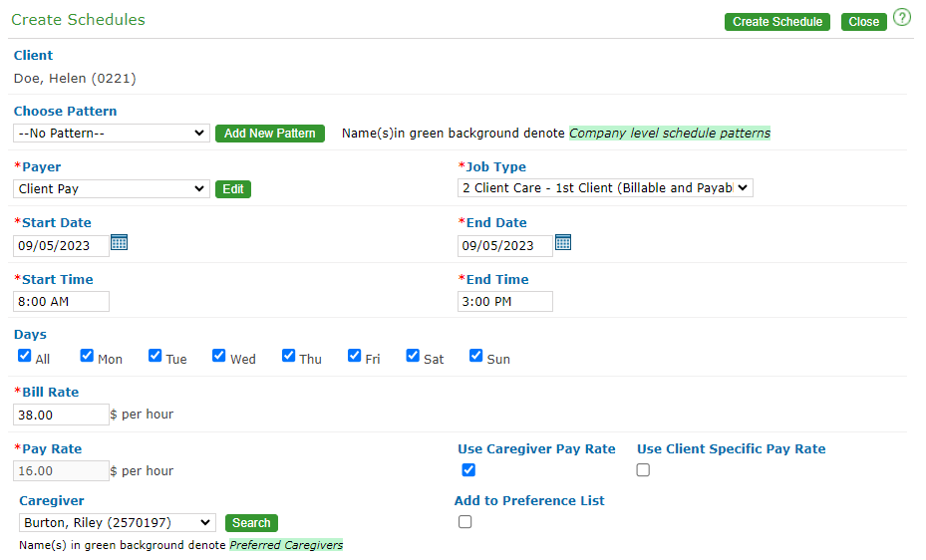Click into the Start Time field

[62, 302]
